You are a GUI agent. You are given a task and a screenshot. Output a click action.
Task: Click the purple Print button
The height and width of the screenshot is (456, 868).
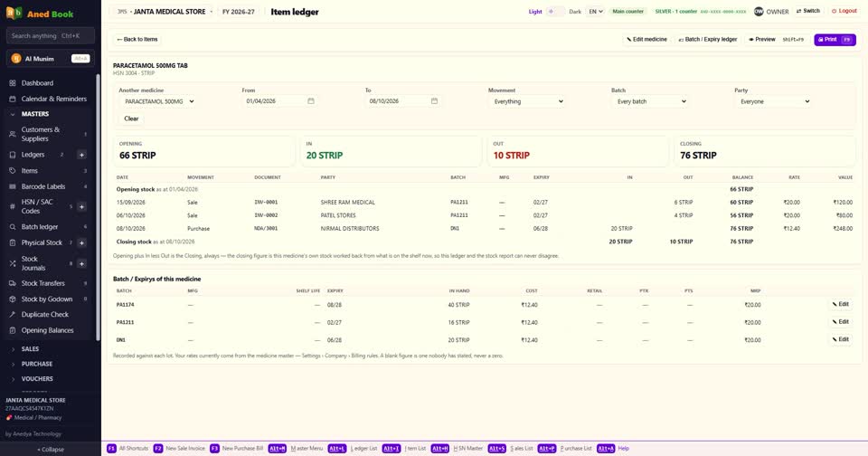coord(835,40)
